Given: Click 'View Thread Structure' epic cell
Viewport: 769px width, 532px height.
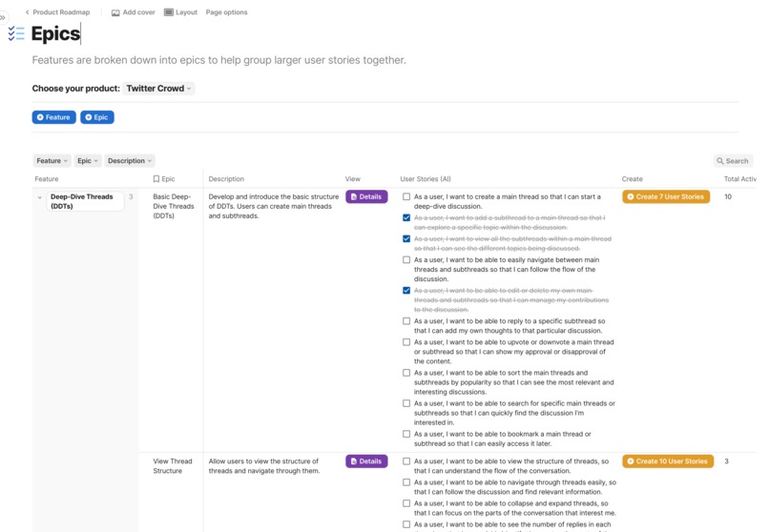Looking at the screenshot, I should point(173,466).
